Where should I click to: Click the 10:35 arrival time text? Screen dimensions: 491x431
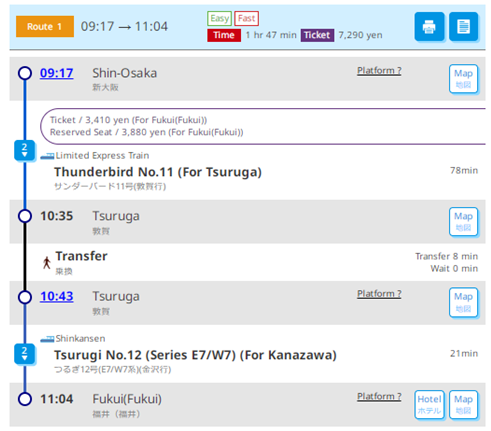click(57, 216)
